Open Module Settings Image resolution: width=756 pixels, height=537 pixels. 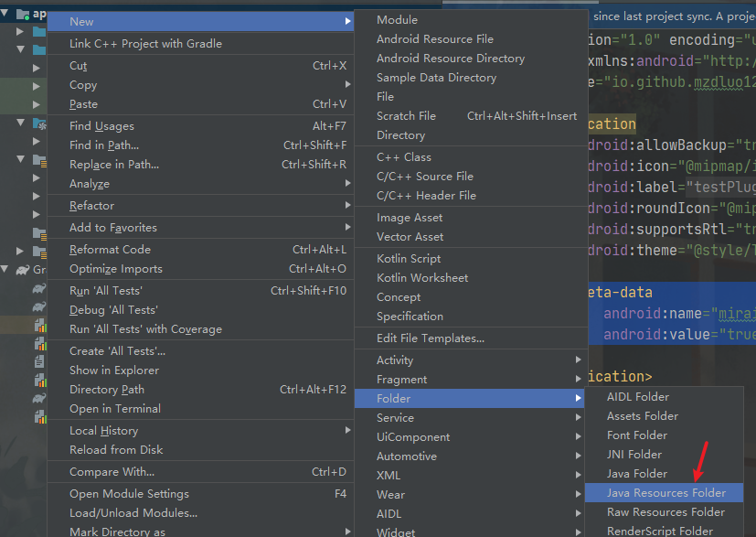129,494
